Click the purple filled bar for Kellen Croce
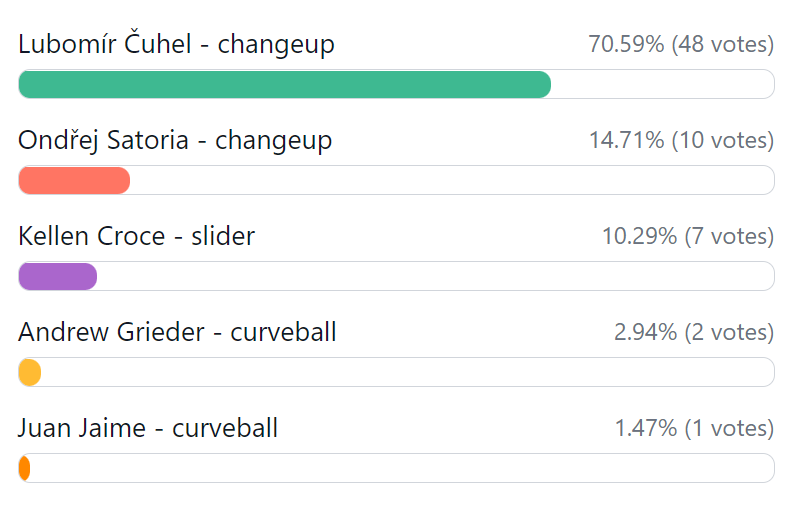 click(57, 277)
